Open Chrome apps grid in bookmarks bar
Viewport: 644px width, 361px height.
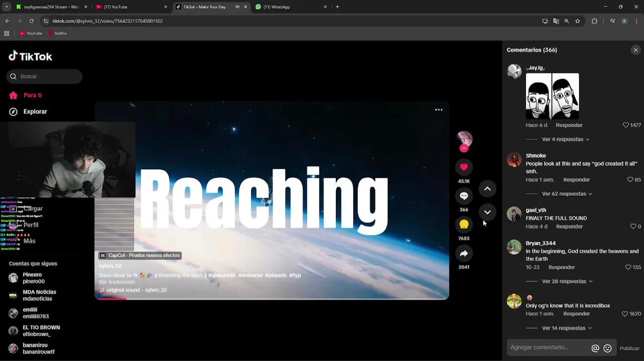7,34
